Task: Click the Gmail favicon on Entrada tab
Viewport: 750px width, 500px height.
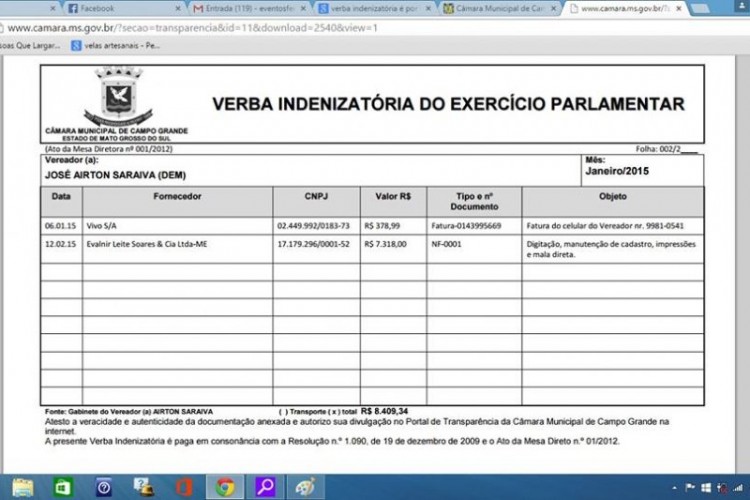Action: point(198,9)
